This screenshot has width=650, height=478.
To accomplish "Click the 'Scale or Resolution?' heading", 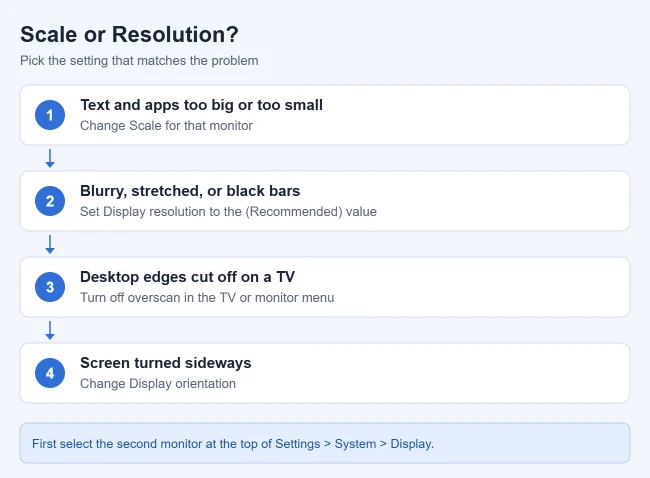I will (129, 34).
